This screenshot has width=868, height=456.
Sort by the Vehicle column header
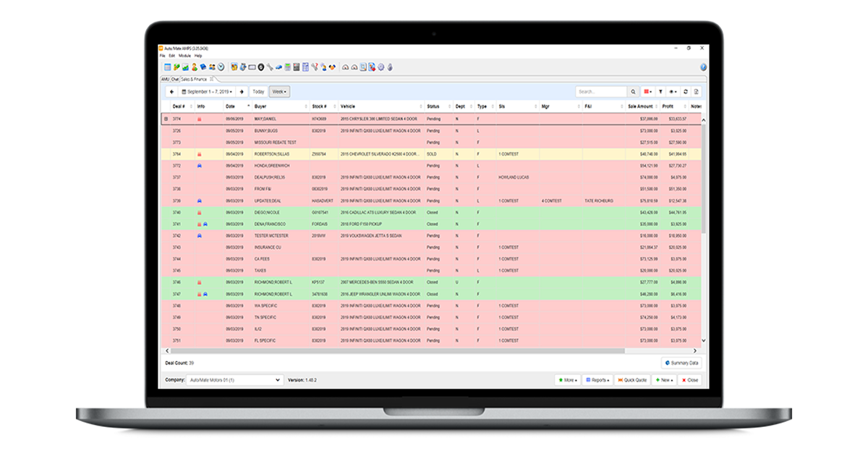point(381,106)
